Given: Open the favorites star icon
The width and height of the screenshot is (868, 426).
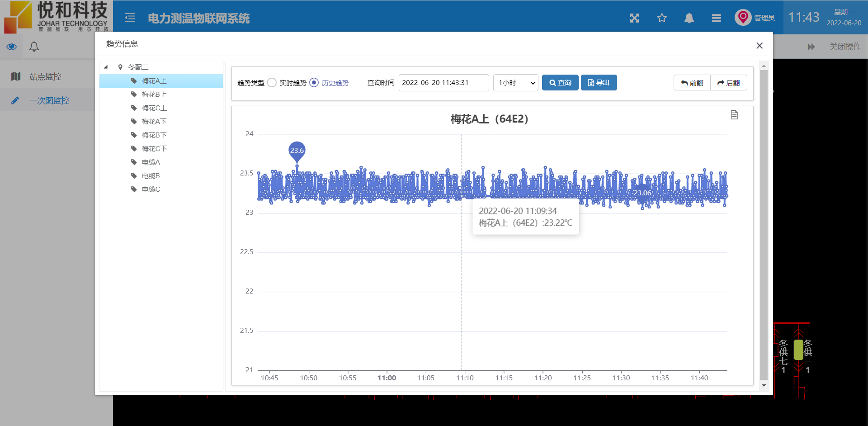Looking at the screenshot, I should pyautogui.click(x=661, y=18).
